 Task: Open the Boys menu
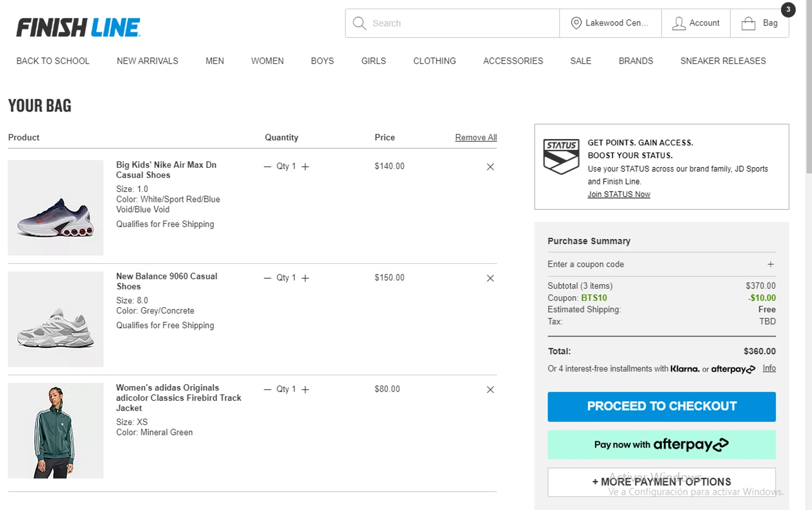322,61
